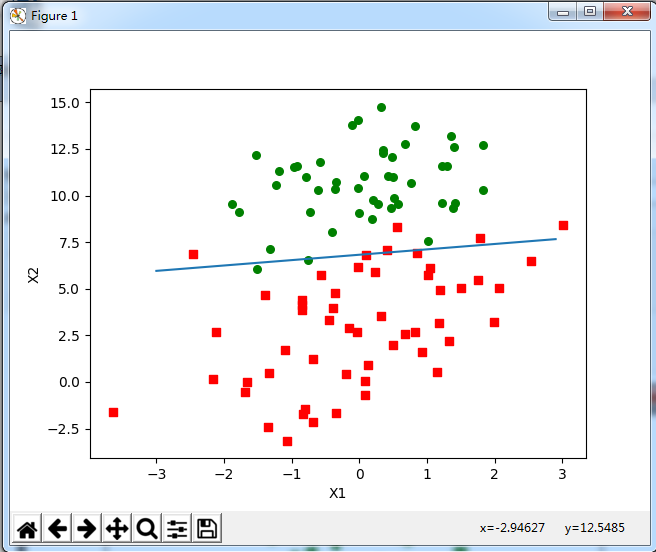Click the matplotlib icon in the title bar
The height and width of the screenshot is (552, 656).
pos(18,16)
